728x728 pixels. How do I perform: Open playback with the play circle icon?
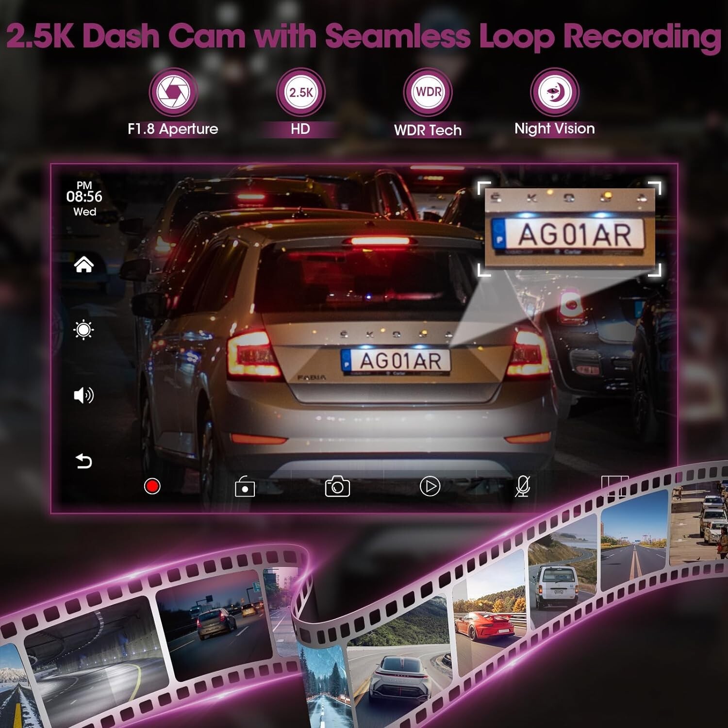pyautogui.click(x=430, y=486)
